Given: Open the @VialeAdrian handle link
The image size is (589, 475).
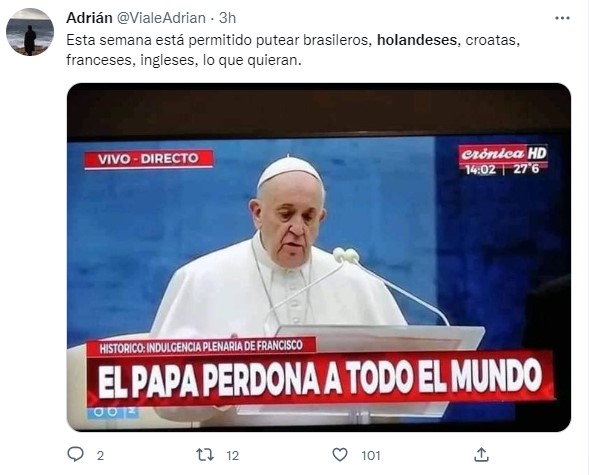Looking at the screenshot, I should [x=162, y=18].
